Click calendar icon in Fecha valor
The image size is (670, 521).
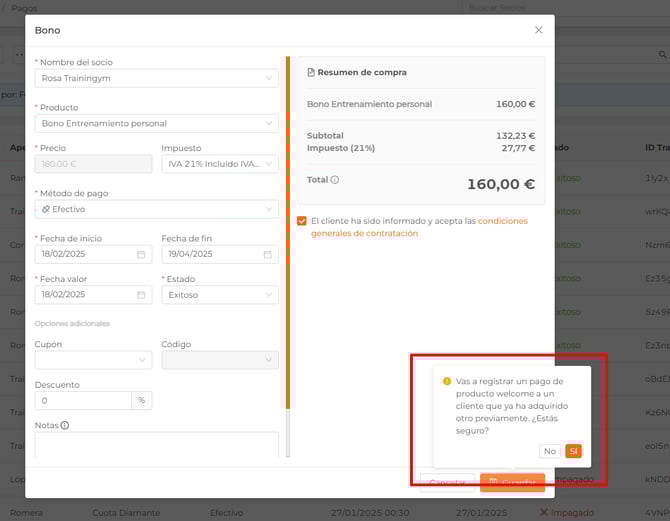(x=141, y=295)
